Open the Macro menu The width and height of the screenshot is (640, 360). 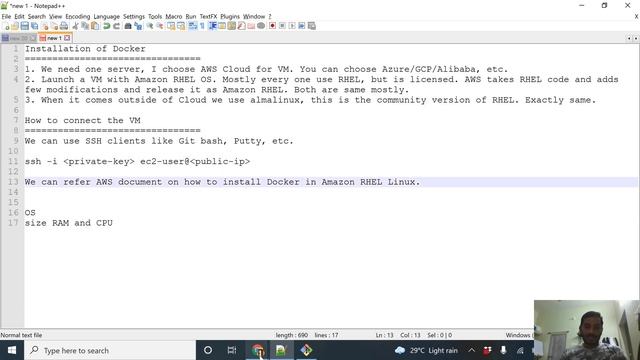173,16
